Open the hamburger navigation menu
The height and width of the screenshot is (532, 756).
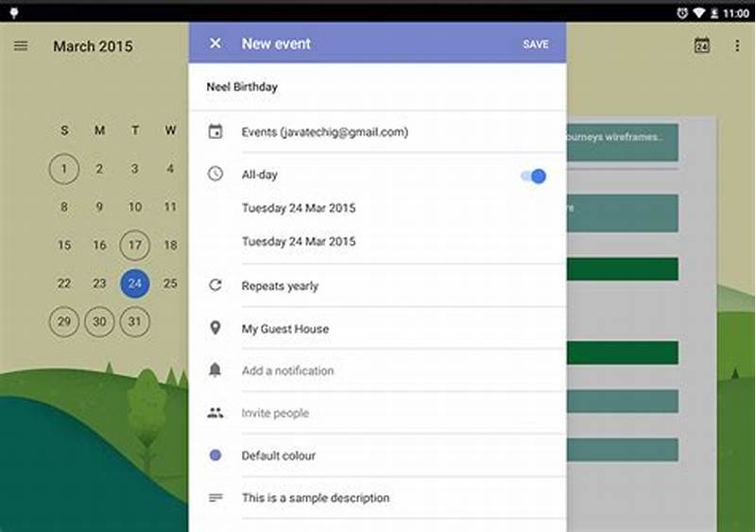[x=21, y=46]
